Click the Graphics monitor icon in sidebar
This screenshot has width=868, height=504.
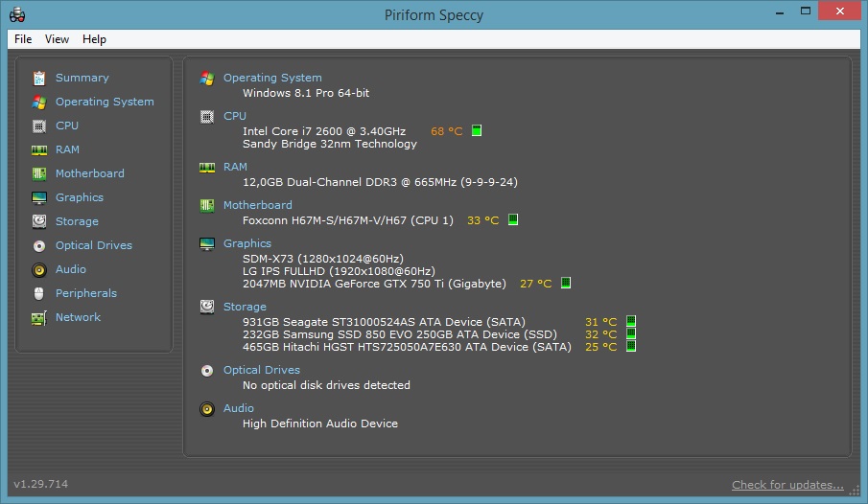click(x=38, y=198)
